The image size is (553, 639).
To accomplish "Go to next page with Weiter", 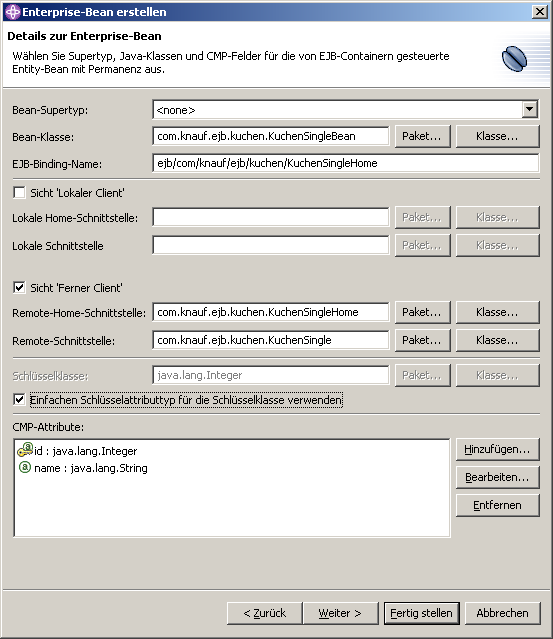I will (340, 613).
